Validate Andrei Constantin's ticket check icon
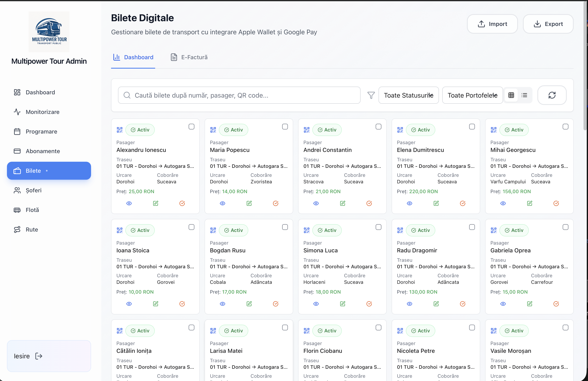 pos(369,203)
